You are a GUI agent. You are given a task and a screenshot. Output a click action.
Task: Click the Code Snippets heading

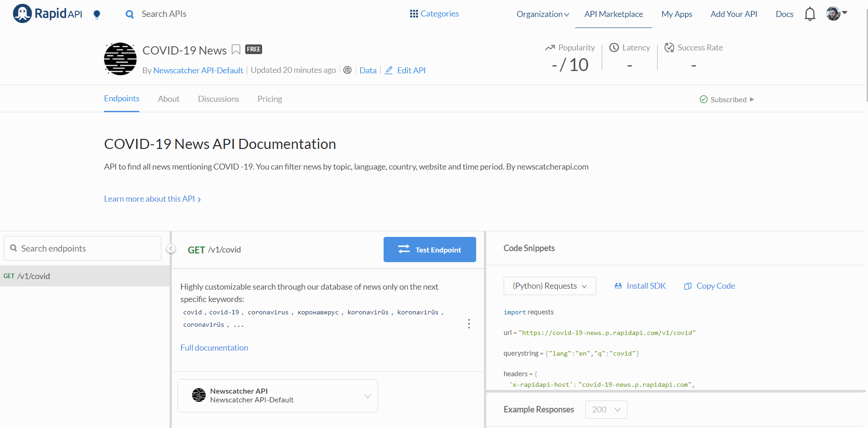529,248
